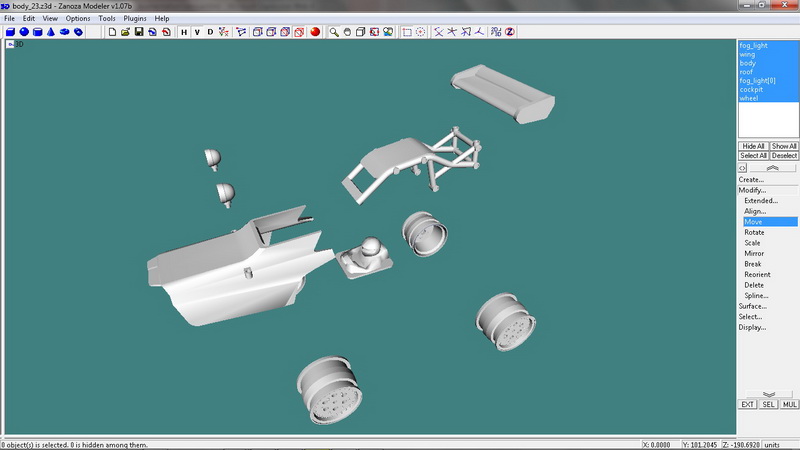Viewport: 800px width, 450px height.
Task: Click the blue cone primitive icon
Action: (x=50, y=32)
